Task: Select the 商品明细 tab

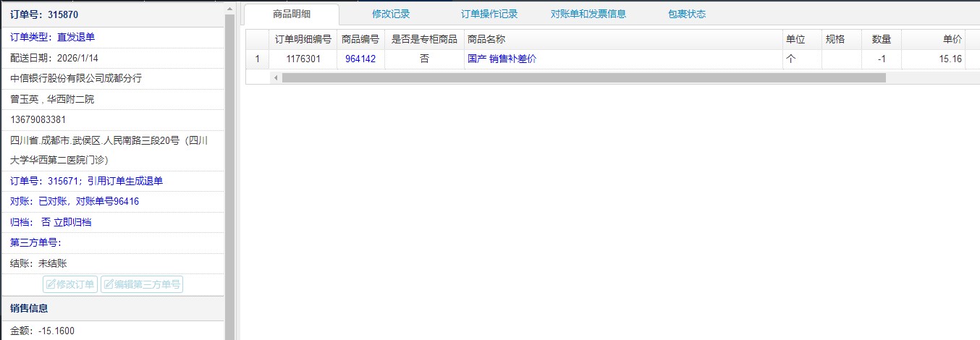Action: tap(292, 14)
